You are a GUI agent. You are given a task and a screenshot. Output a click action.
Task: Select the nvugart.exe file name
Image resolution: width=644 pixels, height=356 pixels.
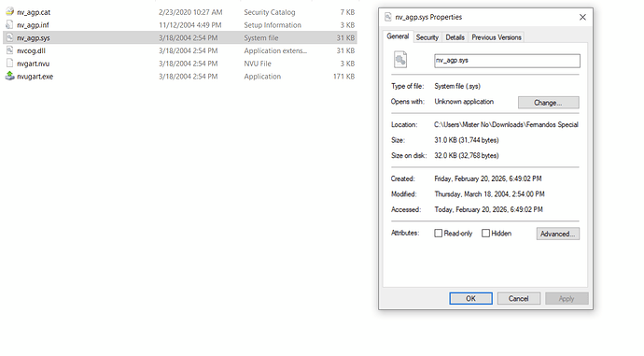[x=35, y=76]
